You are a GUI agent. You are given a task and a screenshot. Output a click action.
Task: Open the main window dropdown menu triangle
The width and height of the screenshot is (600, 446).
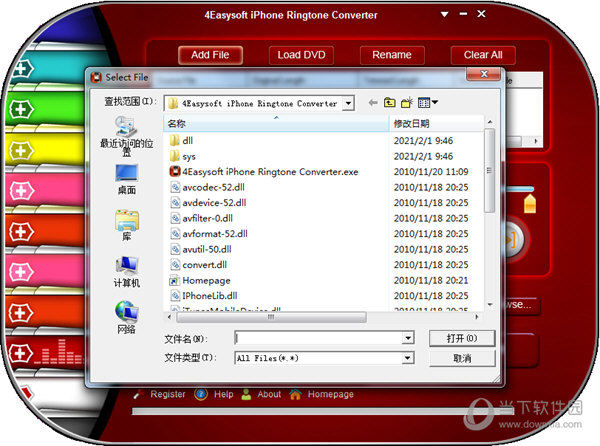point(444,15)
